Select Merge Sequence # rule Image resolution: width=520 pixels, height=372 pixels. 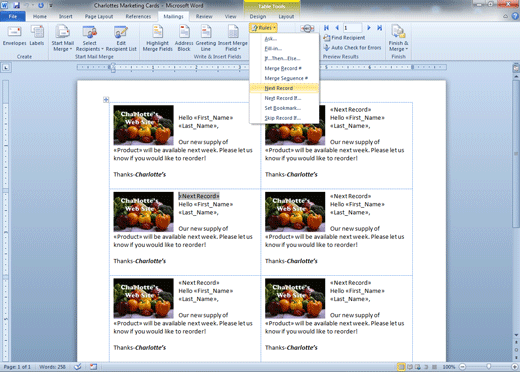[284, 78]
